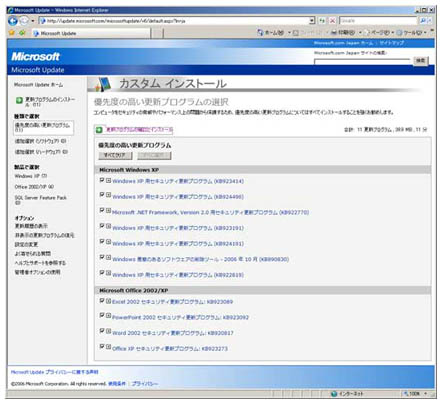Expand details for KB924496 update
The width and height of the screenshot is (442, 404).
click(108, 195)
